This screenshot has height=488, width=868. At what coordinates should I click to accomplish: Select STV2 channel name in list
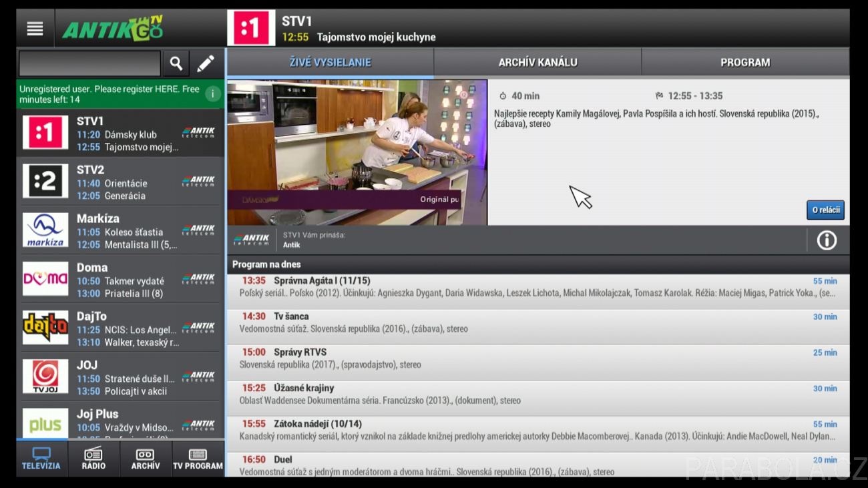tap(90, 170)
